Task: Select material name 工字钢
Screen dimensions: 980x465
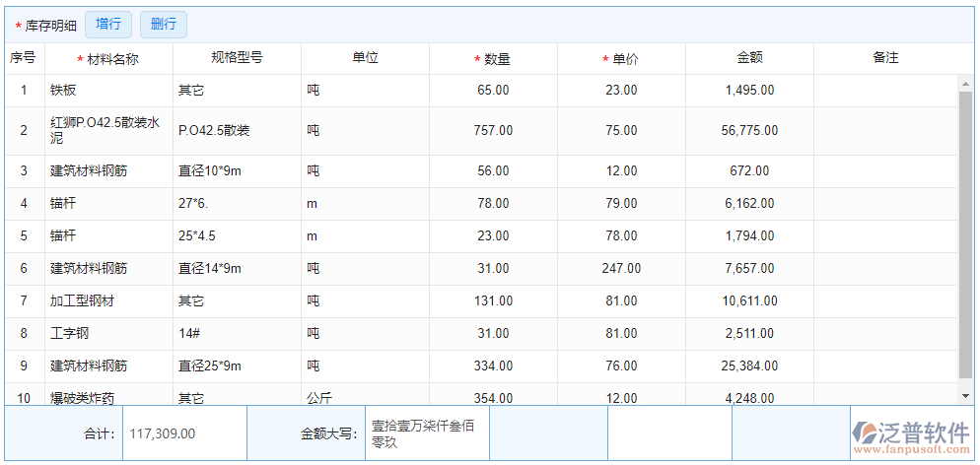Action: pyautogui.click(x=108, y=333)
